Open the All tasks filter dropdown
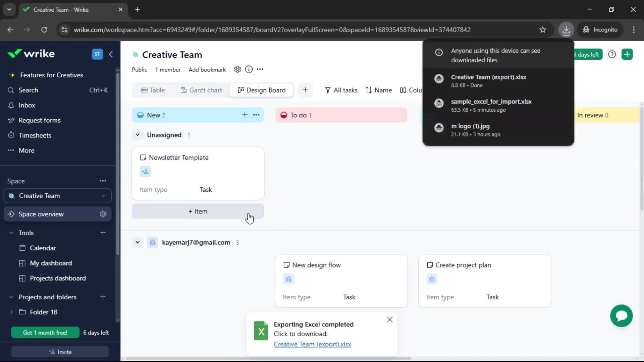 (341, 90)
